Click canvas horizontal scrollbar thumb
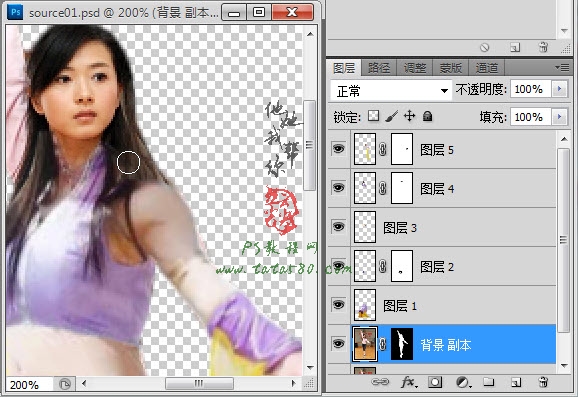 coord(199,383)
